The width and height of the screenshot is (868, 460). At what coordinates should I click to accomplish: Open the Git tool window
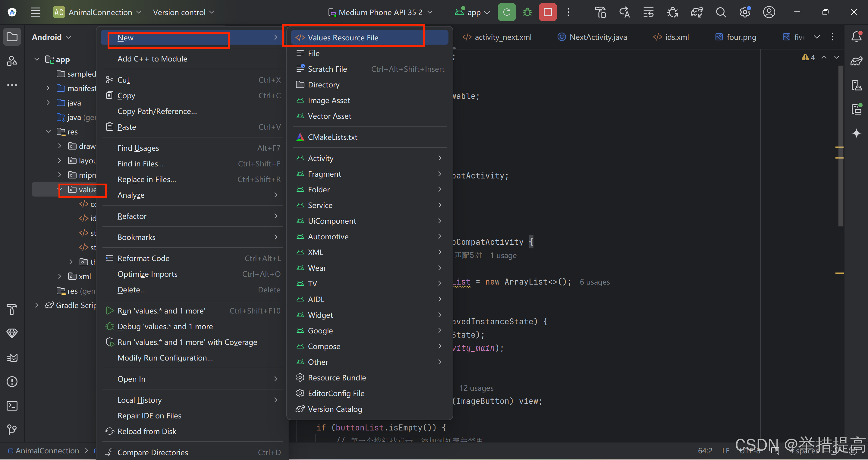(12, 429)
